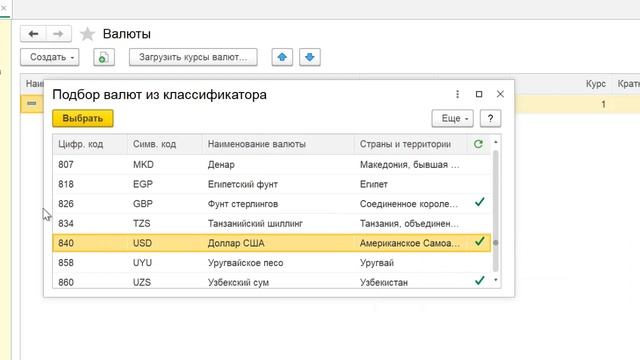Go forward with the right arrow button
Screen dimensions: 640x360
click(58, 34)
